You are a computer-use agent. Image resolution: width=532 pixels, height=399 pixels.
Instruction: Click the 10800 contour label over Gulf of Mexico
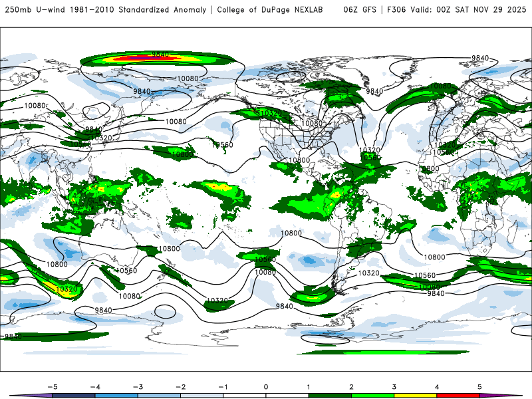299,160
